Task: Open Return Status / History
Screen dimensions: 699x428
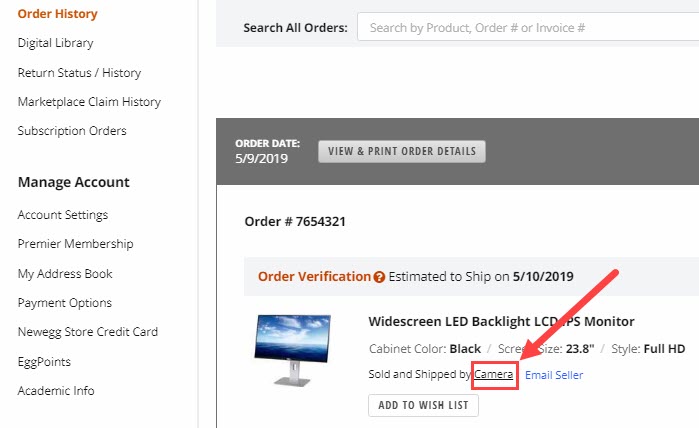Action: pos(79,73)
